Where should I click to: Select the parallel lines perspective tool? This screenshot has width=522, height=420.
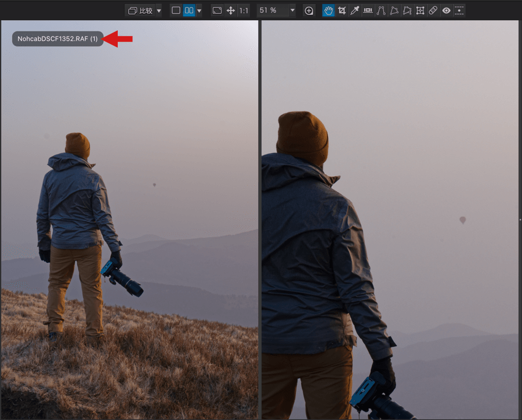point(381,10)
